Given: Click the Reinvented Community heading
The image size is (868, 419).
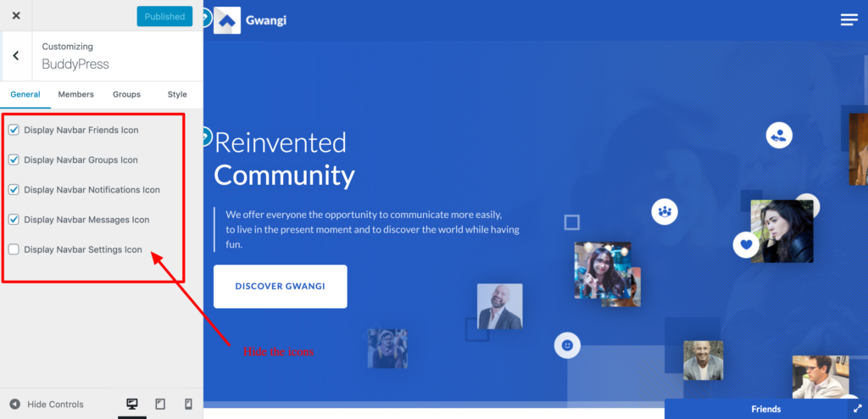Looking at the screenshot, I should [285, 159].
